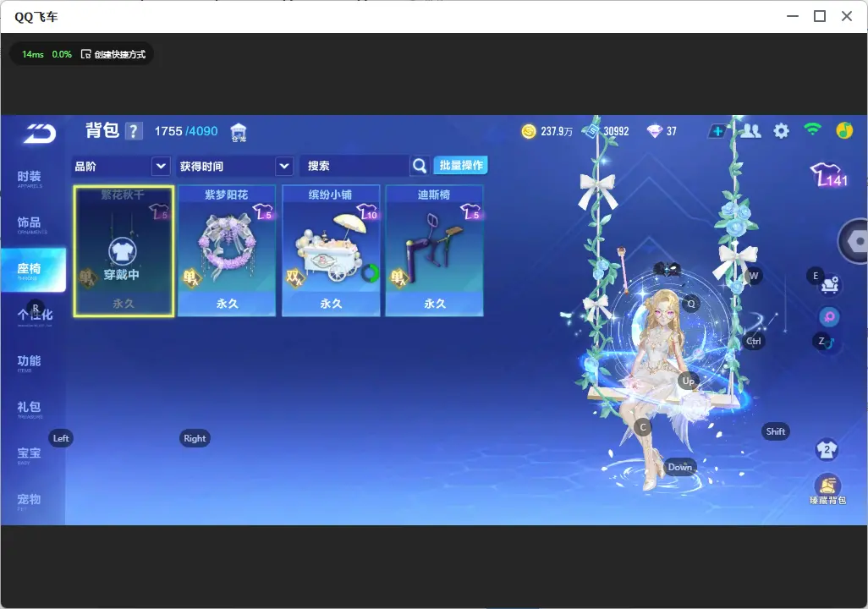Open the 仓库 warehouse icon
Viewport: 868px width, 609px height.
[x=239, y=132]
